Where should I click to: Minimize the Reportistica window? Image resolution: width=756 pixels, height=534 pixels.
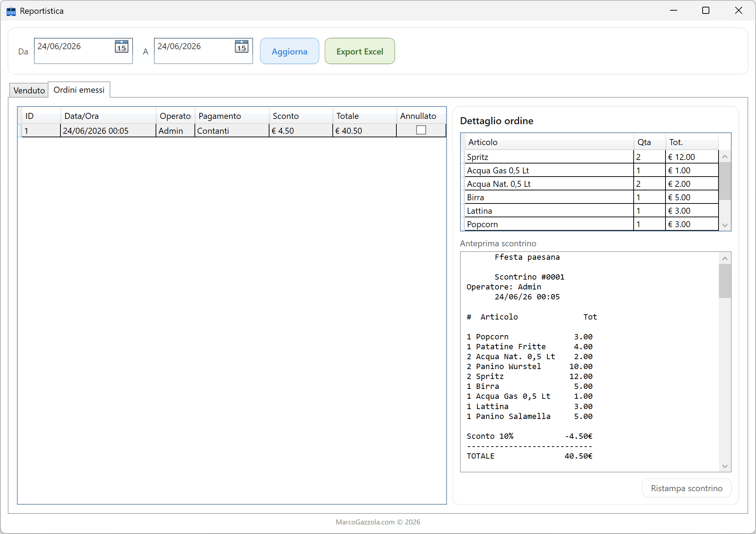coord(674,11)
